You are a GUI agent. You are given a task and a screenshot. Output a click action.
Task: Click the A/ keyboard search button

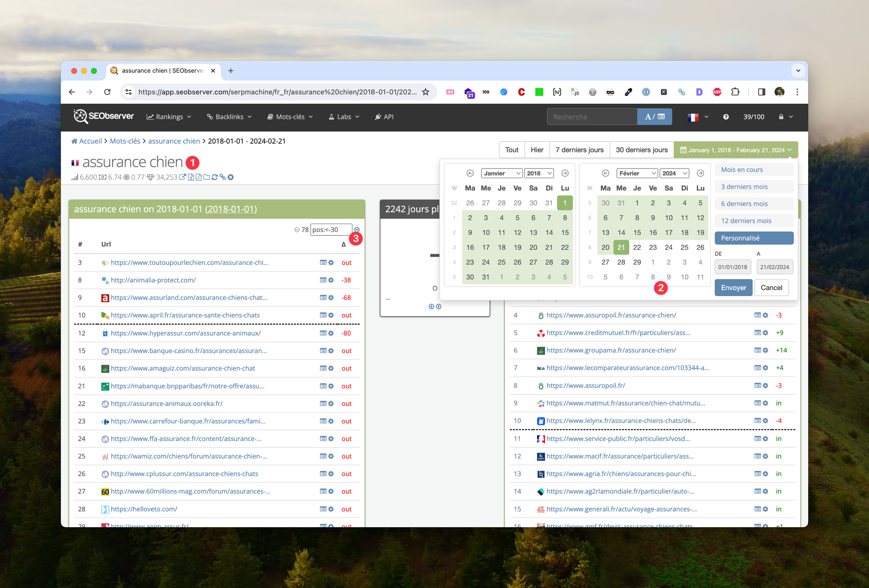[x=655, y=117]
